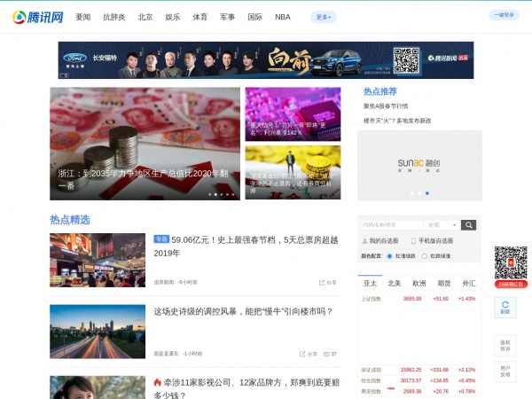Click the 我的自选股 user icon
The image size is (532, 399).
pyautogui.click(x=364, y=241)
